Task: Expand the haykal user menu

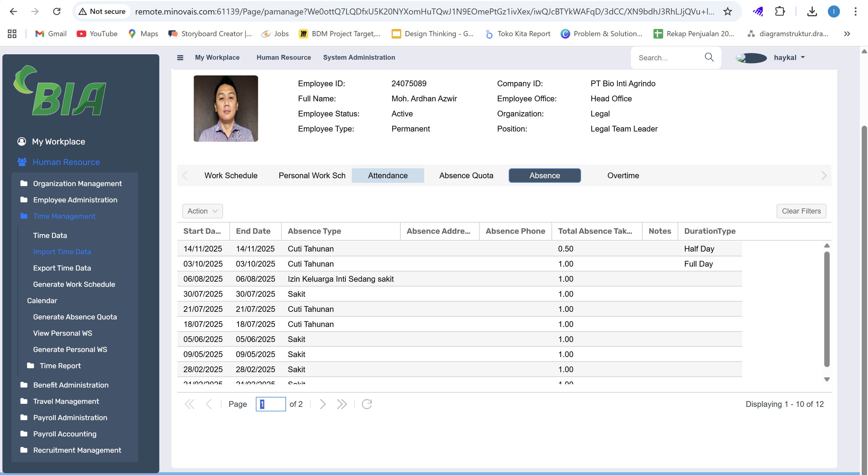Action: click(x=789, y=58)
